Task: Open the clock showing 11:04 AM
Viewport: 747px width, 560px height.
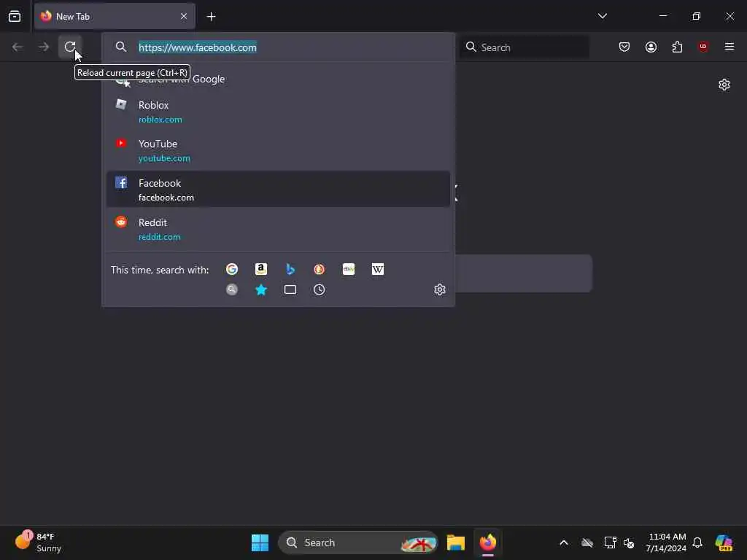Action: pos(666,542)
